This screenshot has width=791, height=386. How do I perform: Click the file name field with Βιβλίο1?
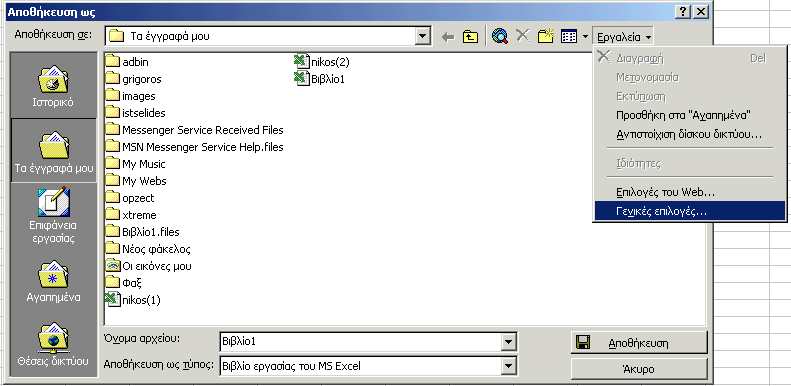pyautogui.click(x=361, y=342)
